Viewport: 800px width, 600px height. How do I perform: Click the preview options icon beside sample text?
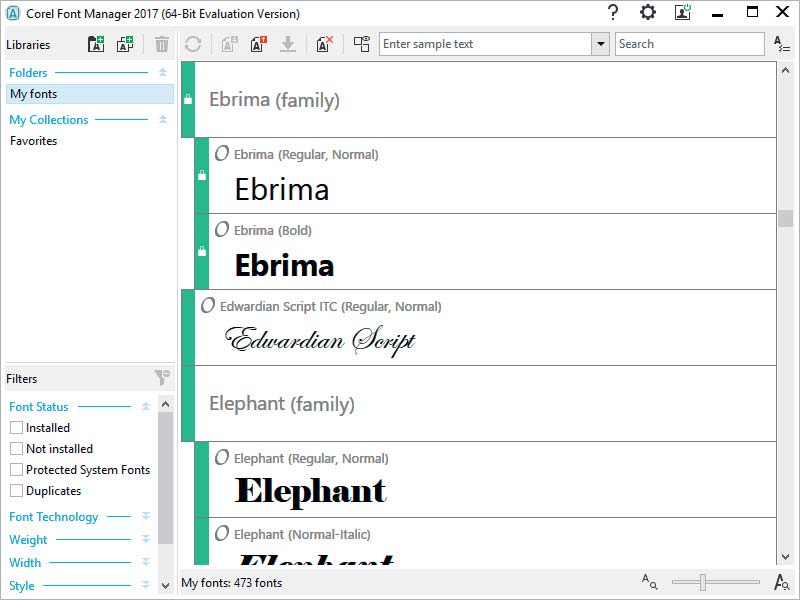coord(362,44)
